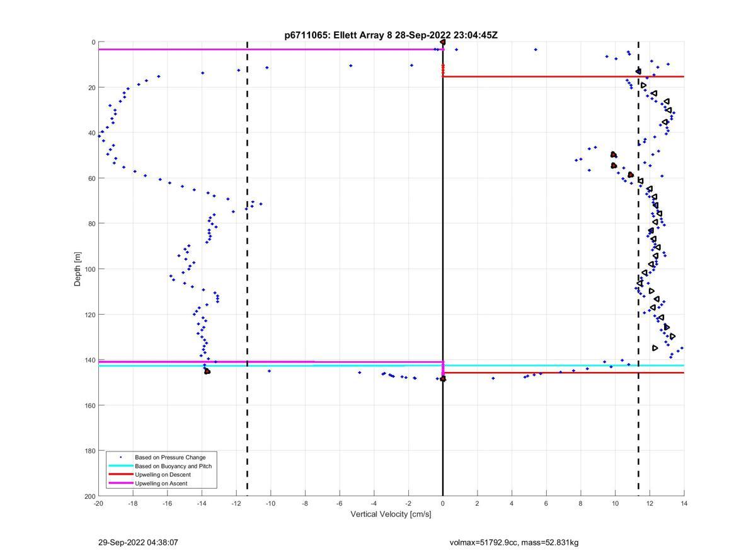Screen dimensions: 756x558
Task: Click velocity axis tick label "8"
Action: tap(581, 503)
